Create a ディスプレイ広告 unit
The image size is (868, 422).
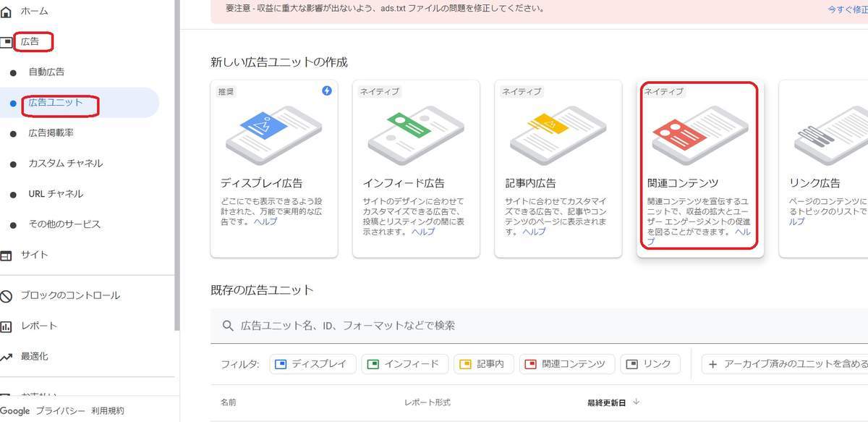point(274,169)
